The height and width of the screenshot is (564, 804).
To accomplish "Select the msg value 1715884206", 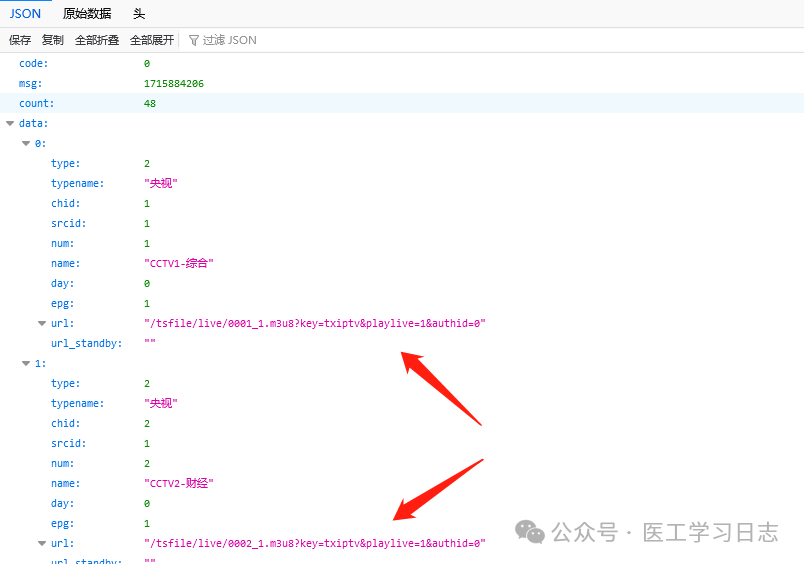I will coord(174,84).
